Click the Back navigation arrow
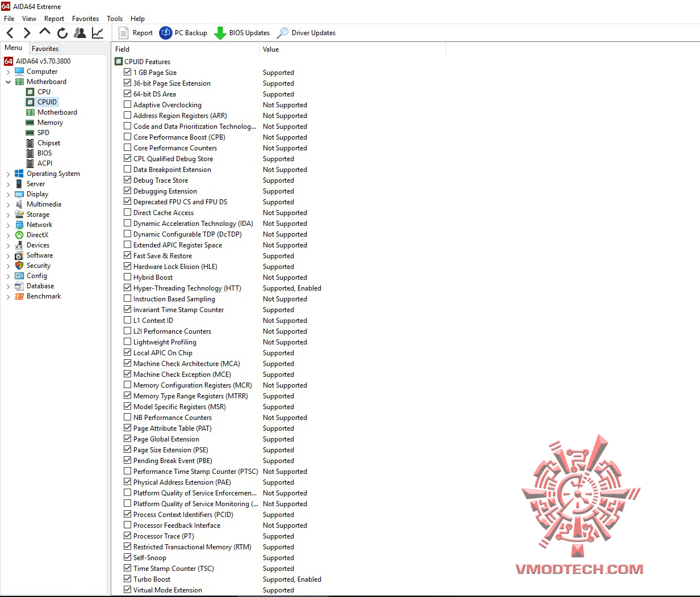This screenshot has width=700, height=597. (x=10, y=33)
